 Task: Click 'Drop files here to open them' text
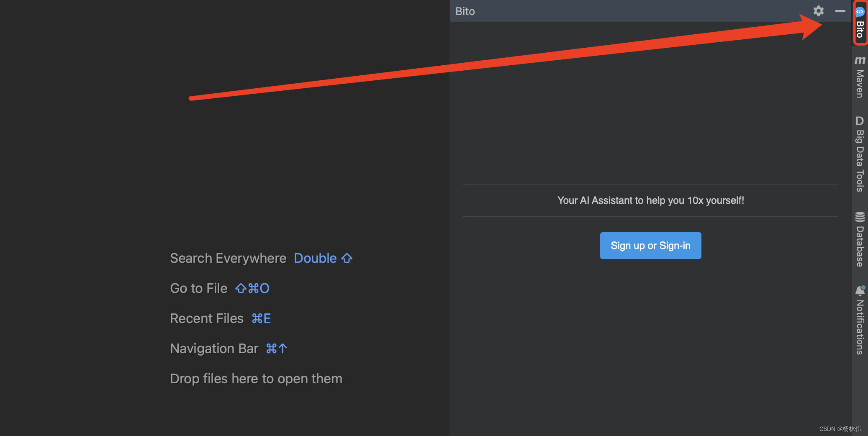[x=256, y=379]
